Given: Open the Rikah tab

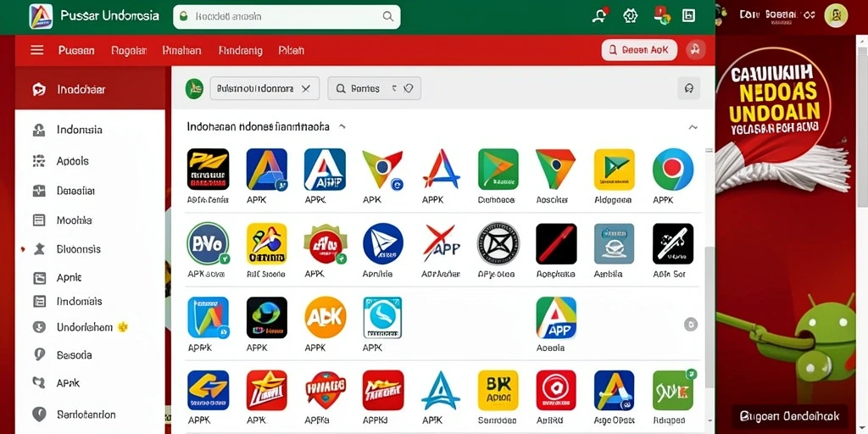Looking at the screenshot, I should click(x=292, y=50).
